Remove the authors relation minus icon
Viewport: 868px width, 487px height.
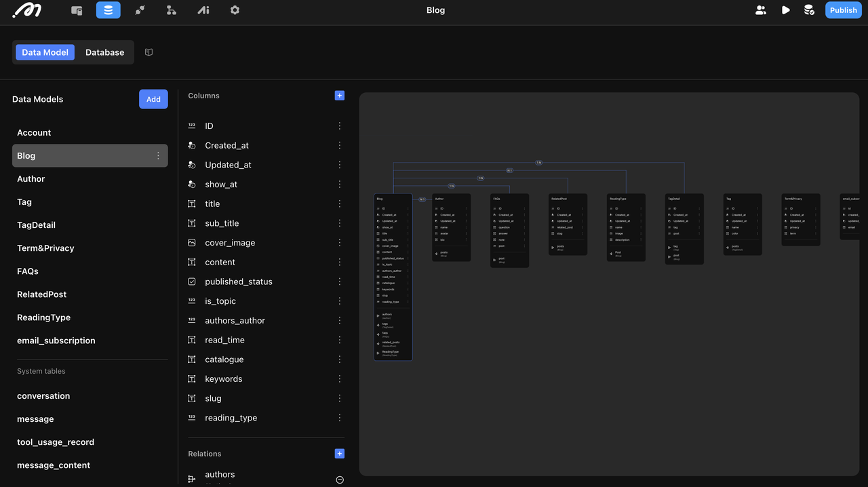pos(340,480)
